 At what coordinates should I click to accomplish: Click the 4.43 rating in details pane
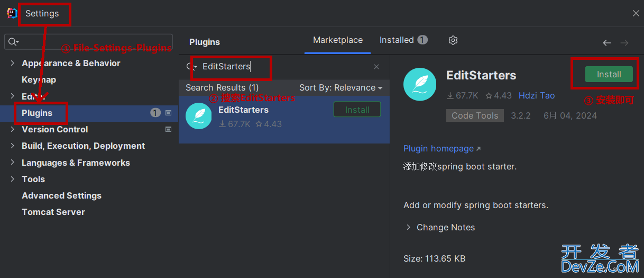[499, 95]
